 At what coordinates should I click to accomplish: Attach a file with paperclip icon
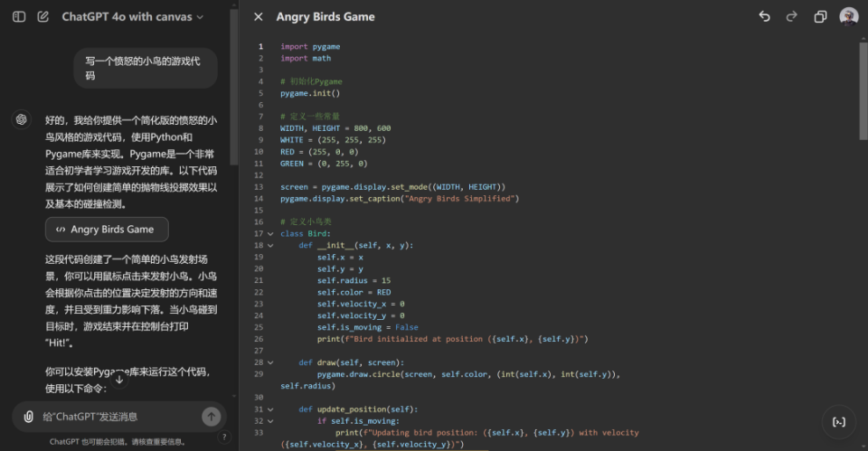pyautogui.click(x=29, y=417)
